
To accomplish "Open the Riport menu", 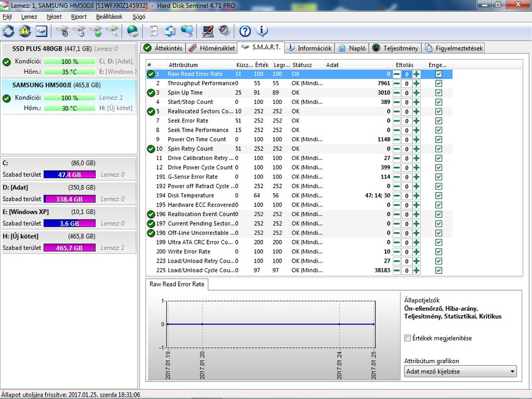I will (79, 17).
